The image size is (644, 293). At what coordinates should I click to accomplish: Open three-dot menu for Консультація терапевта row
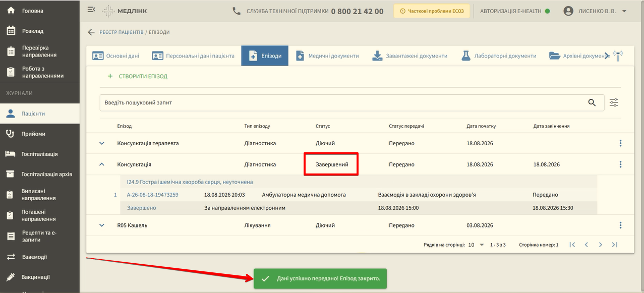(x=620, y=143)
